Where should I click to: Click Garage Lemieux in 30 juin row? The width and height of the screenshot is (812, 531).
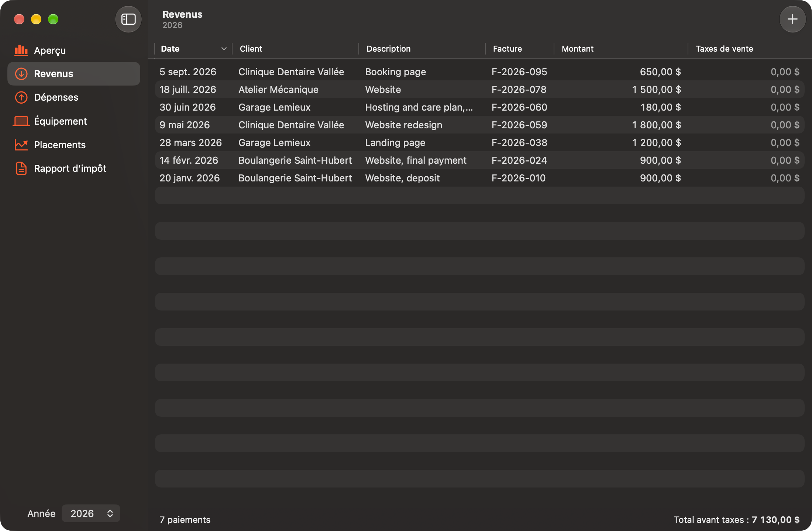click(x=274, y=107)
